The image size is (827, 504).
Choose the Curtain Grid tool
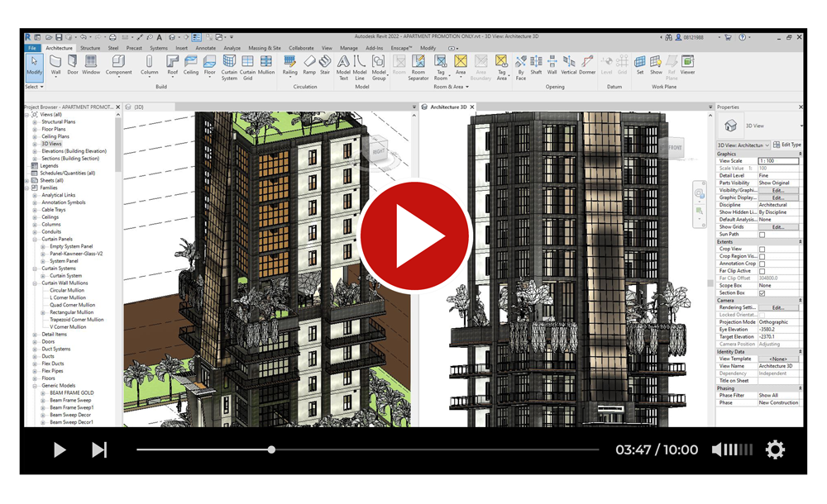pos(247,65)
